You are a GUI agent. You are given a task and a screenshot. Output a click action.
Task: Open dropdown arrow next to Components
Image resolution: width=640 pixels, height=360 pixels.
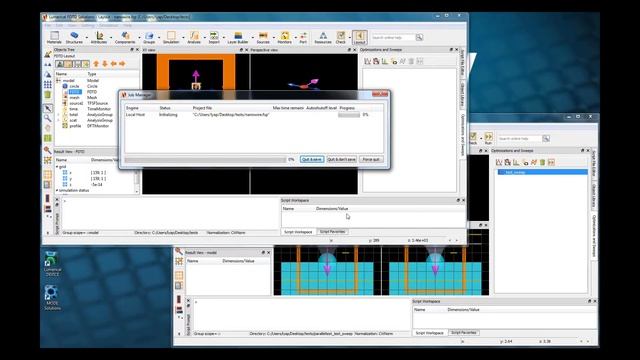[139, 38]
